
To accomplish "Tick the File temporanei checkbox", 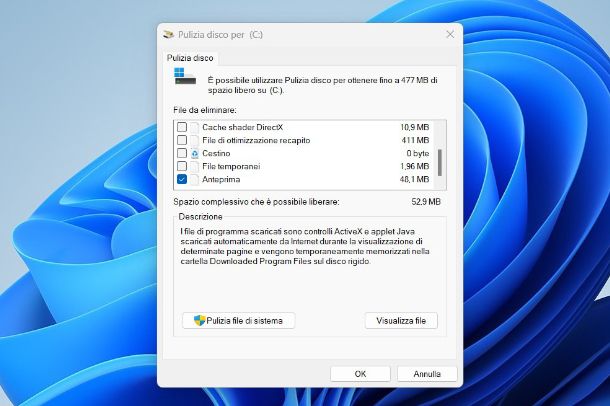I will (x=182, y=166).
